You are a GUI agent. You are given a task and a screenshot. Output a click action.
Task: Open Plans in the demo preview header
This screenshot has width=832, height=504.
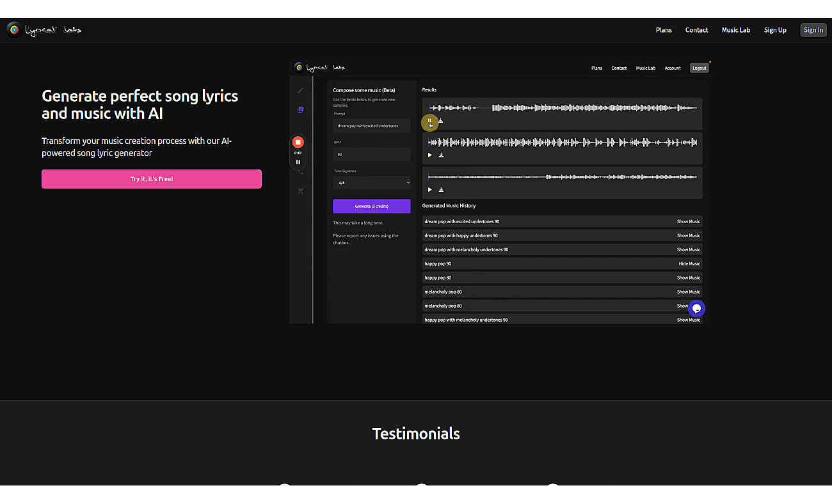coord(596,68)
